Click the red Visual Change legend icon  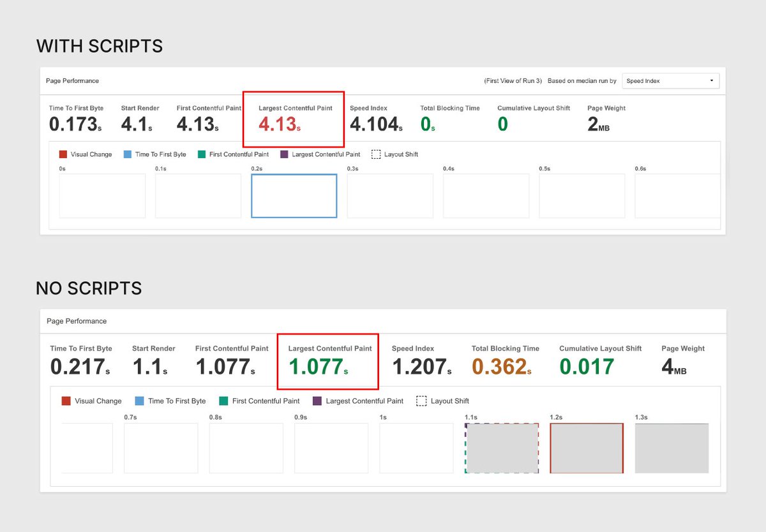(62, 154)
